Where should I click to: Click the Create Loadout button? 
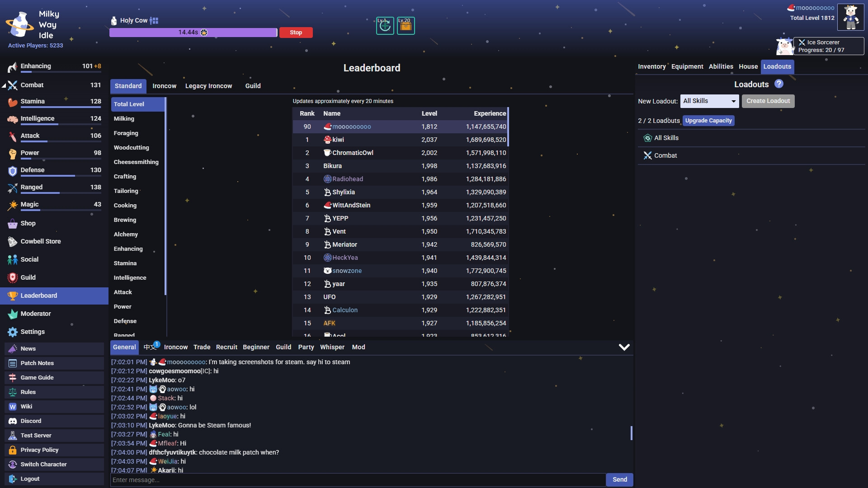[768, 101]
